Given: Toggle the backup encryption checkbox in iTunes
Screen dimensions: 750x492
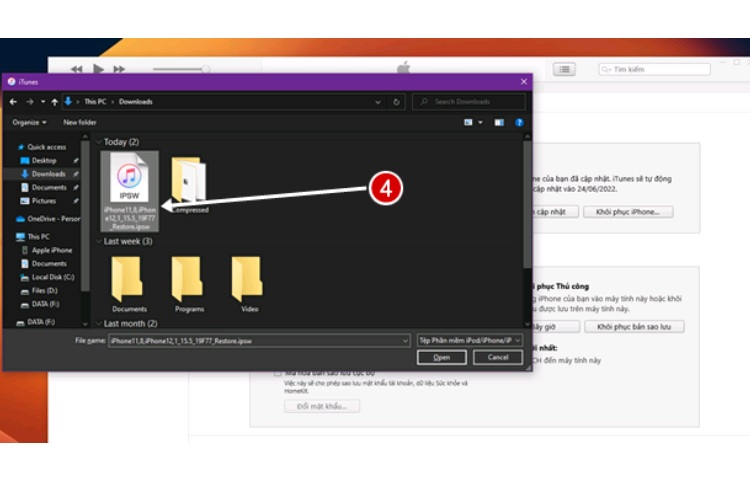Looking at the screenshot, I should (277, 373).
